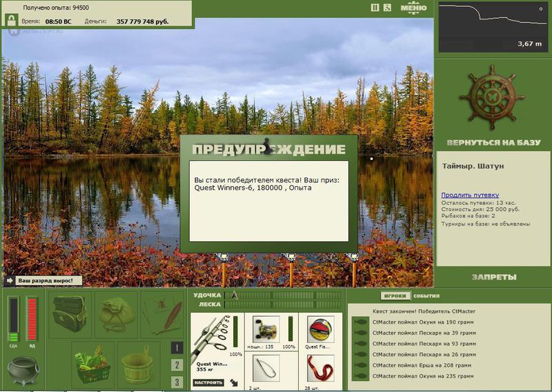Click the quest winner prize message text
Image resolution: width=552 pixels, height=392 pixels.
[267, 184]
